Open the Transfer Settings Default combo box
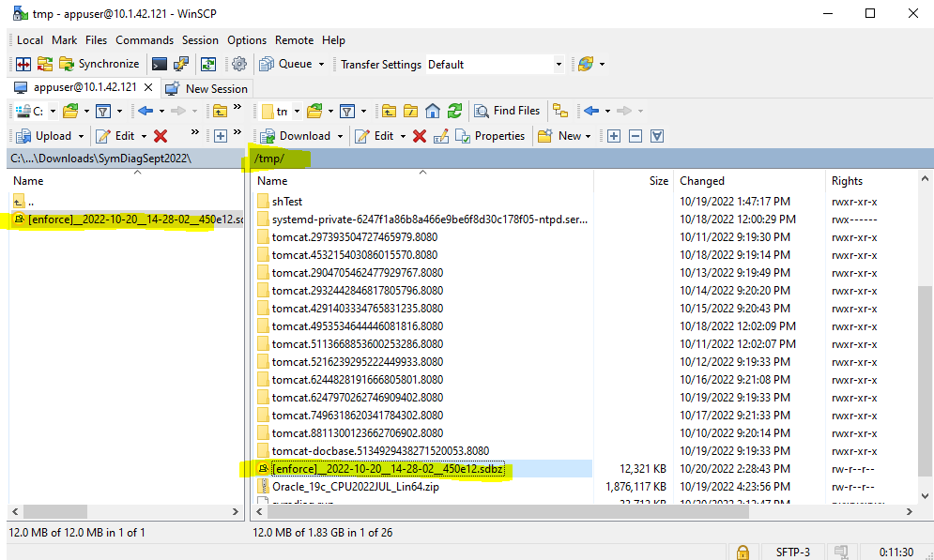934x560 pixels. (x=495, y=65)
